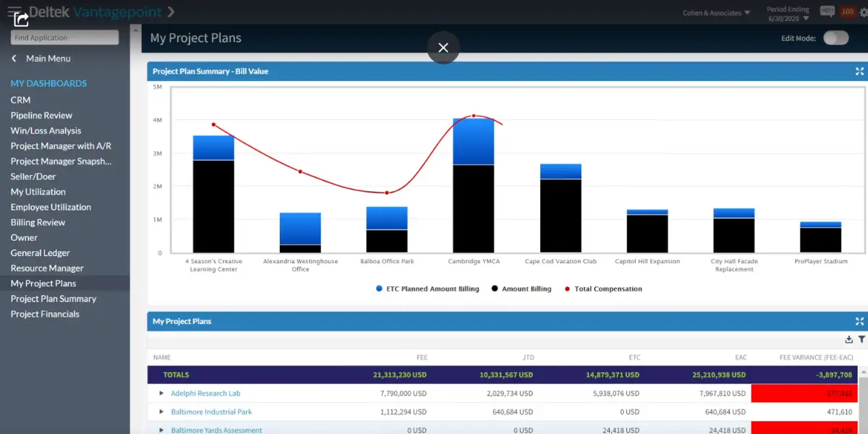868x434 pixels.
Task: Sort by the EAC column header
Action: point(740,357)
